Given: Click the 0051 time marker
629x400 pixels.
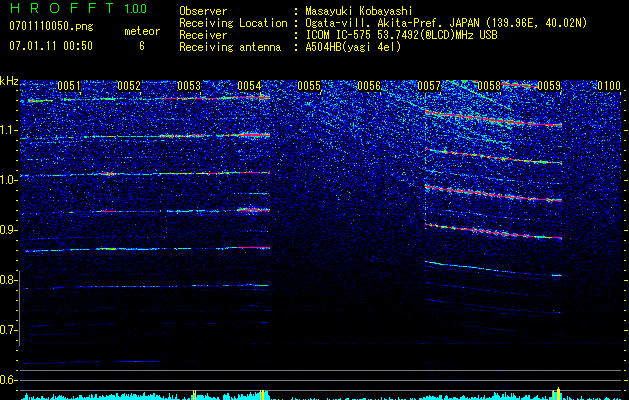Looking at the screenshot, I should pyautogui.click(x=69, y=86).
